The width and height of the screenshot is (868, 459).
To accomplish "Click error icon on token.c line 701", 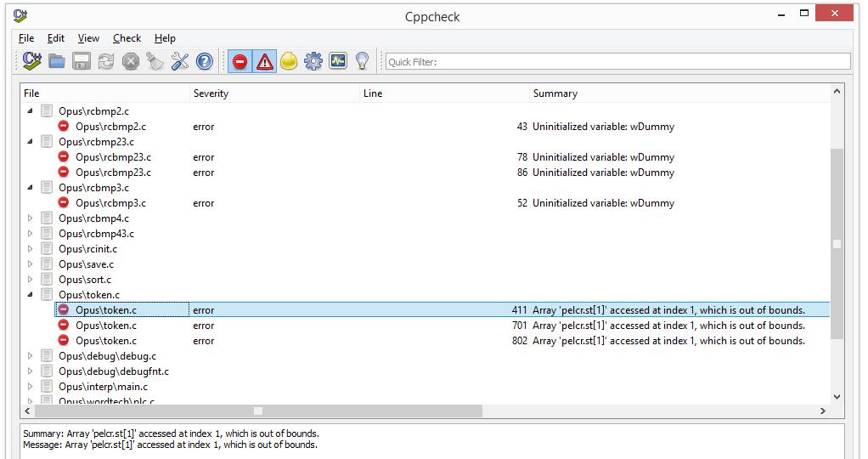I will click(64, 325).
